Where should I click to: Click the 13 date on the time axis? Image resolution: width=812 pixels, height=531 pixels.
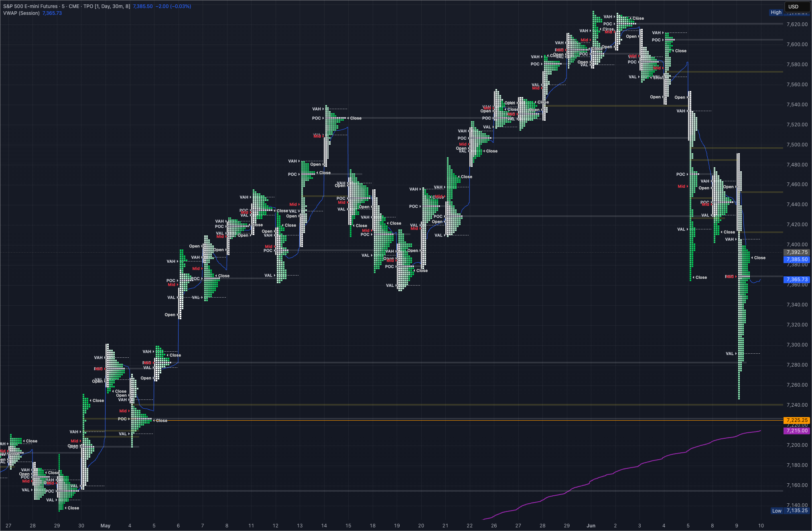point(300,526)
